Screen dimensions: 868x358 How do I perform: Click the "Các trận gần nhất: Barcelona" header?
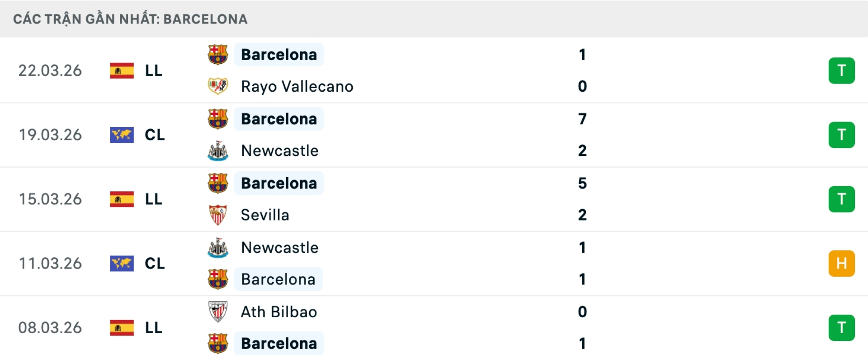pos(130,19)
